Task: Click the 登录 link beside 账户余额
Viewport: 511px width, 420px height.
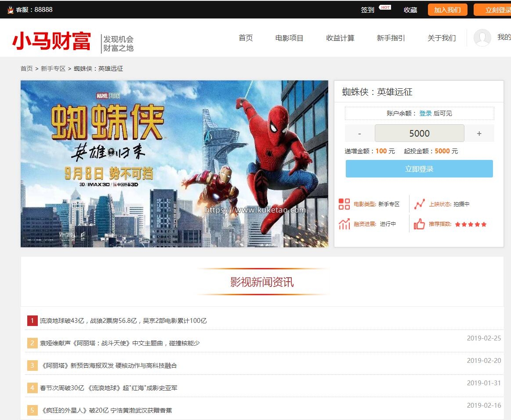Action: click(x=425, y=113)
